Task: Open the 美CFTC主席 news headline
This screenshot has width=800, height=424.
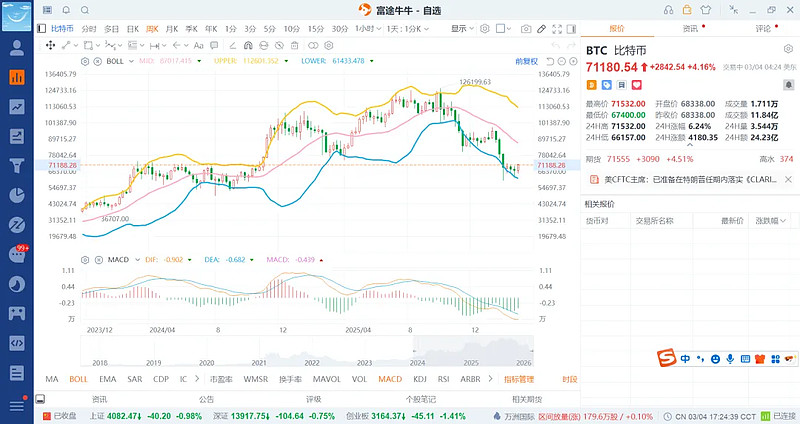Action: click(x=690, y=180)
